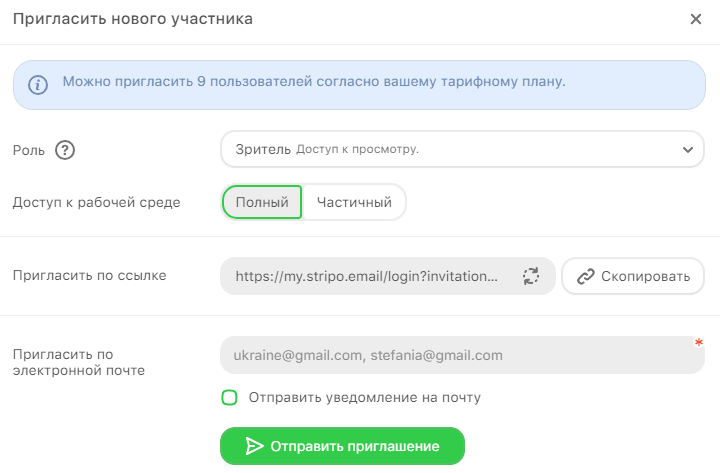
Task: Click the Пригласить по электронной почте label
Action: (x=79, y=362)
